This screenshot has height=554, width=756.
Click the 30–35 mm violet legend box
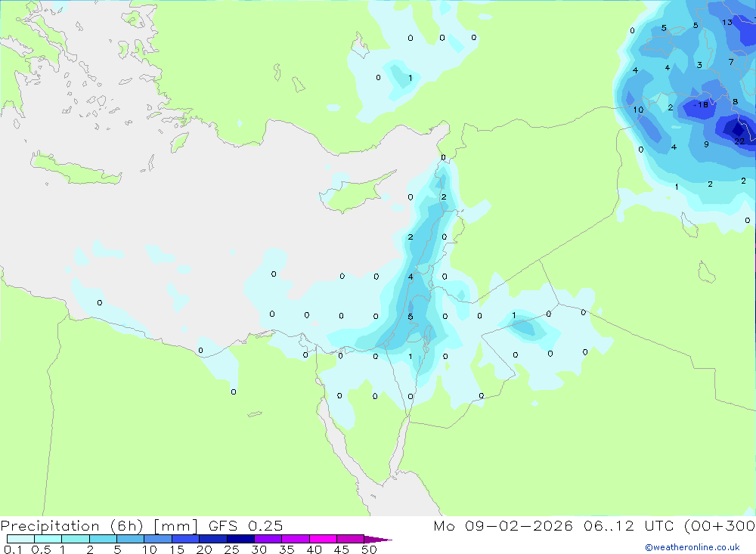click(x=268, y=539)
